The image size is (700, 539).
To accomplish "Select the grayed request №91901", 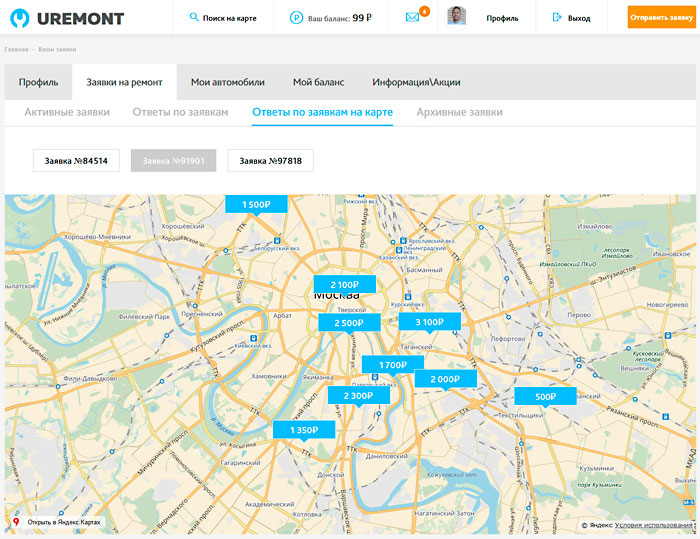I will tap(173, 160).
